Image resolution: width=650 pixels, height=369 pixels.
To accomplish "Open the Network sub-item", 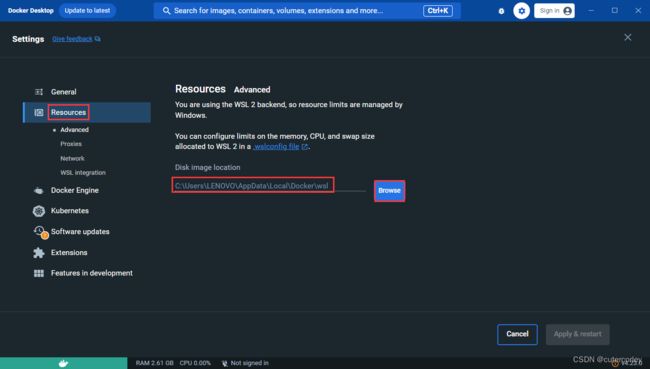I will tap(72, 158).
